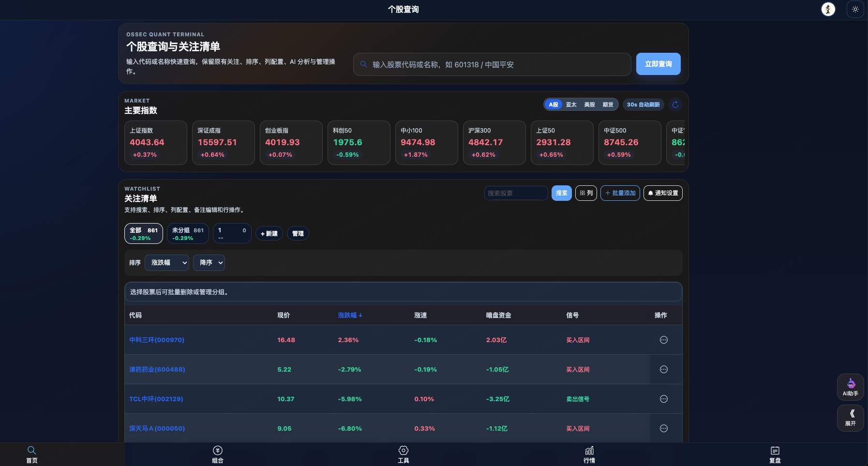Click the 买入区间 signal for 中科三环
868x466 pixels.
(578, 340)
